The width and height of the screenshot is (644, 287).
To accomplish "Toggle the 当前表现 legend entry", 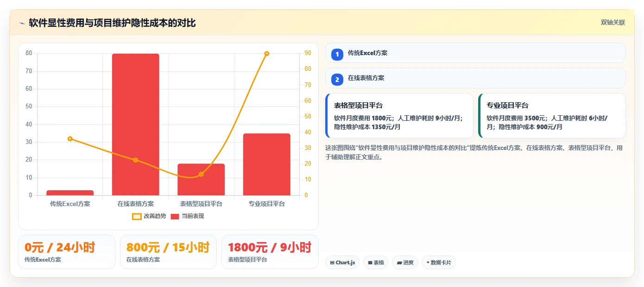I will (x=187, y=216).
